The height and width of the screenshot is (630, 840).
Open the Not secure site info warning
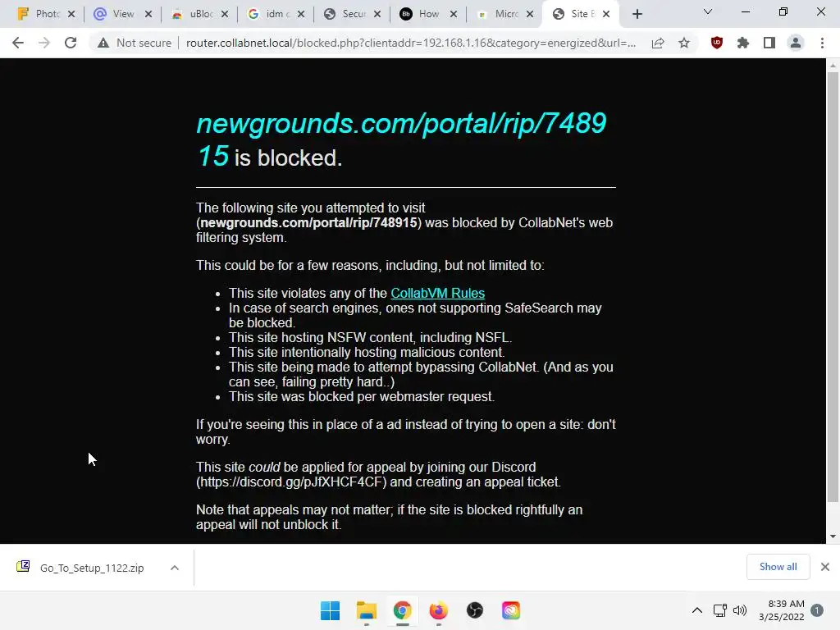click(135, 43)
